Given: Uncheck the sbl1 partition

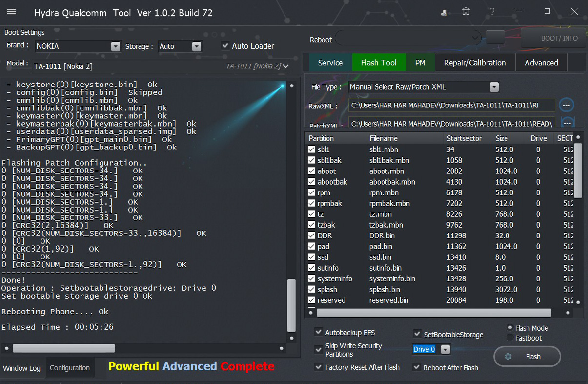Looking at the screenshot, I should 312,149.
